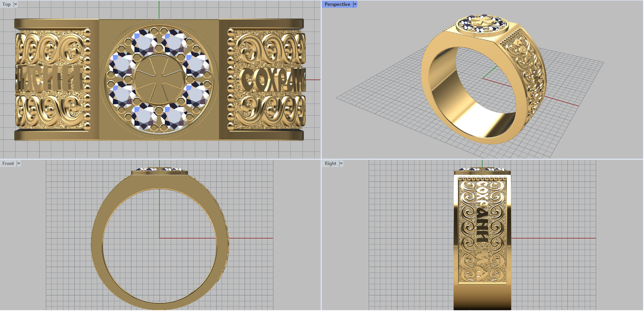Click the Top viewport title label
This screenshot has height=311, width=644.
coord(6,4)
